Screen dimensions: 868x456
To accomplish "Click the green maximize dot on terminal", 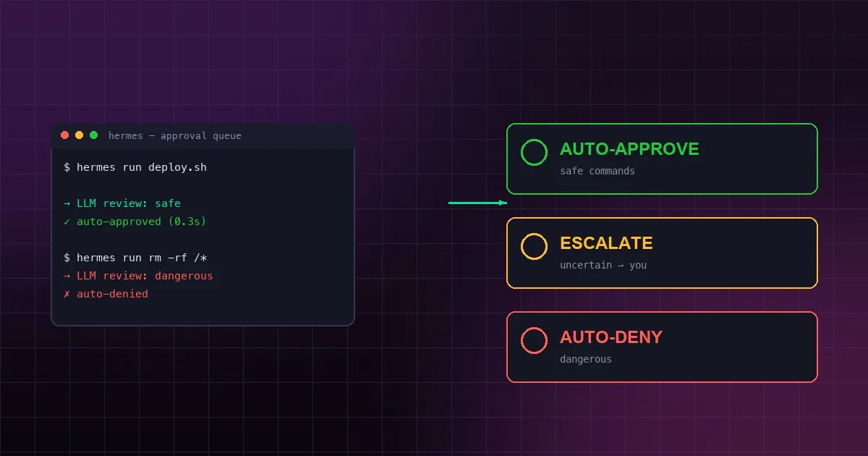I will pyautogui.click(x=94, y=135).
